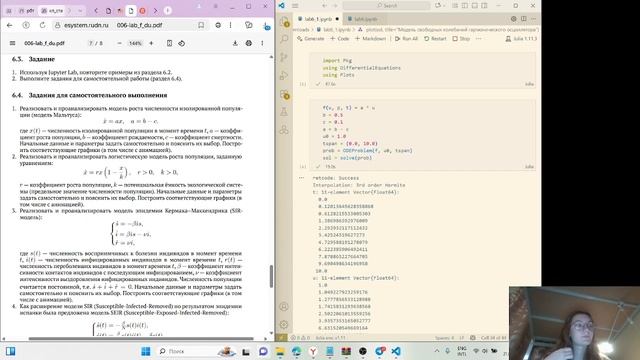Viewport: 640px width, 360px height.
Task: Click the PDF horizontal scrollbar
Action: pos(141,338)
